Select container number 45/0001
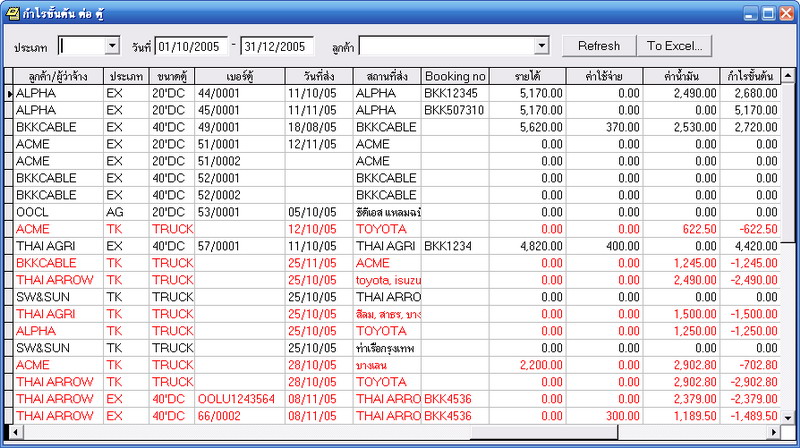Screen dimensions: 800x448 (x=240, y=110)
